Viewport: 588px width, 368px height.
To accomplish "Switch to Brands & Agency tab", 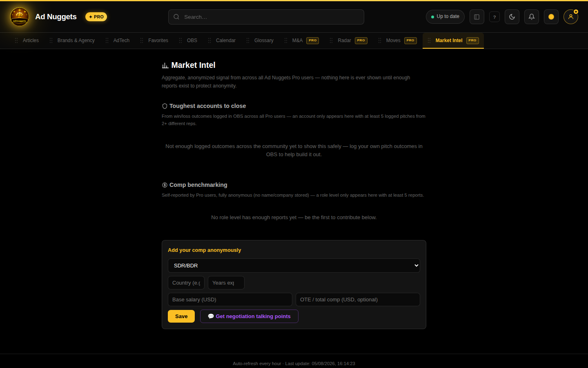I will [x=76, y=40].
